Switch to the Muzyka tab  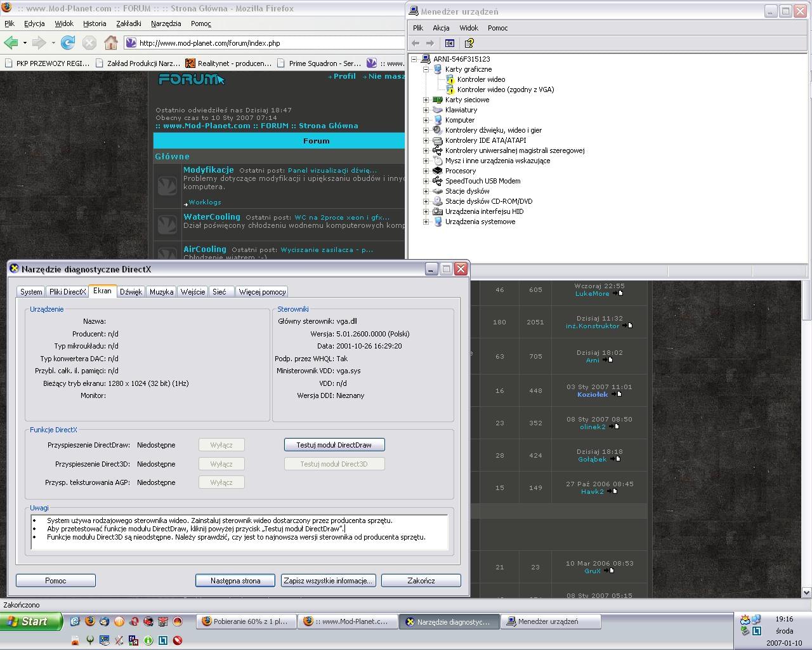[161, 292]
